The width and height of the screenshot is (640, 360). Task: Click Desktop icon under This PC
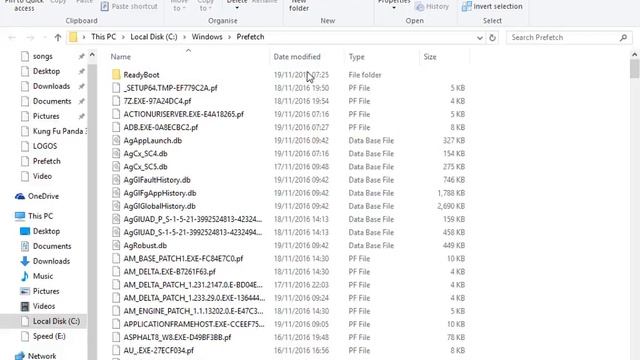coord(25,231)
